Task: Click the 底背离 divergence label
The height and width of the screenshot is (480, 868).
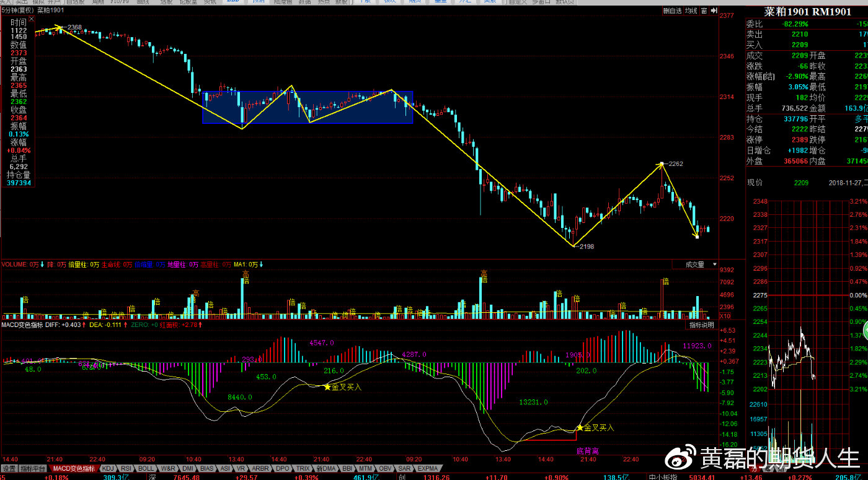Action: (x=587, y=450)
